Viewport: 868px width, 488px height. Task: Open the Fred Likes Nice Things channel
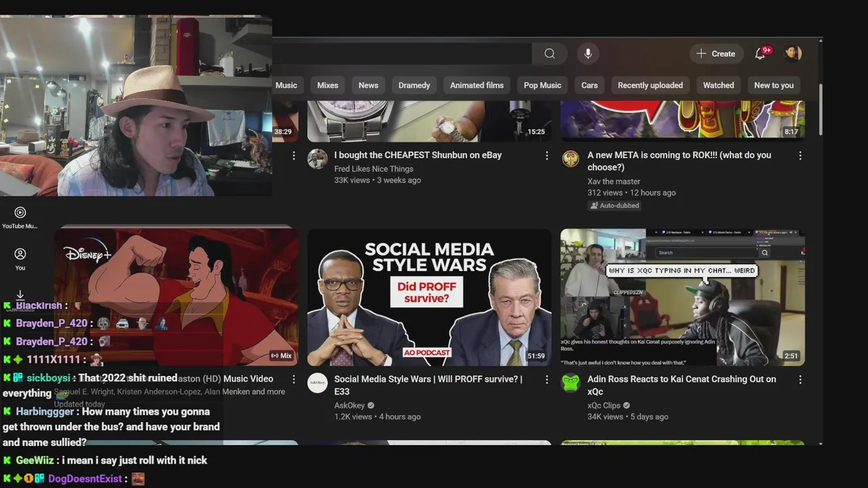pyautogui.click(x=374, y=169)
